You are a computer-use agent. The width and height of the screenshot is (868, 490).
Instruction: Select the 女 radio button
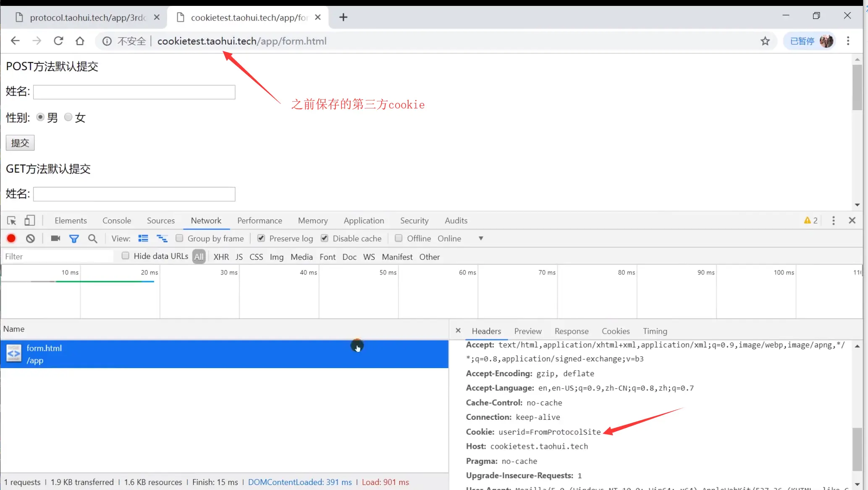tap(68, 117)
